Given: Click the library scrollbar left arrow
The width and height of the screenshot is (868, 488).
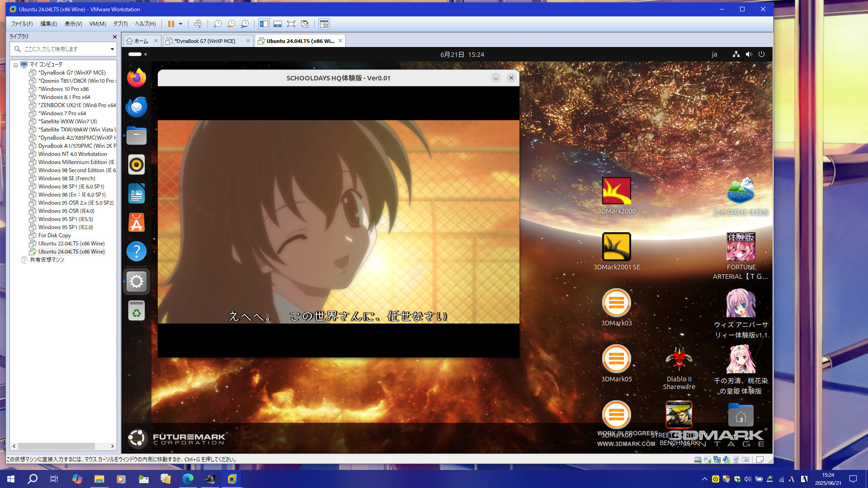Looking at the screenshot, I should (14, 446).
